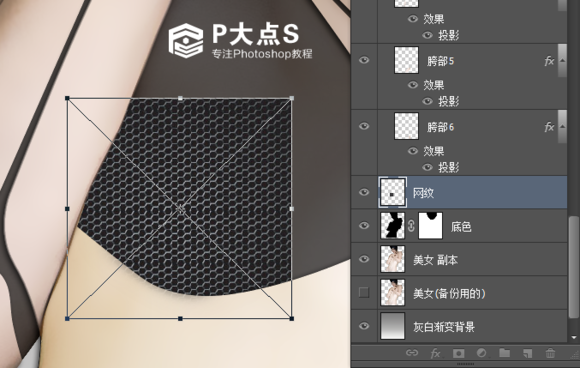This screenshot has width=580, height=368.
Task: Hide the 美女 副本 layer
Action: 364,259
